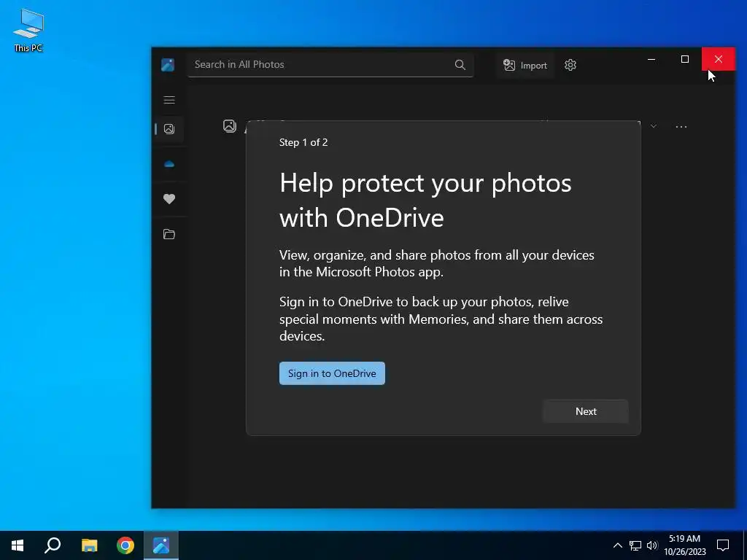The height and width of the screenshot is (560, 747).
Task: Focus the Search in All Photos field
Action: tap(330, 65)
